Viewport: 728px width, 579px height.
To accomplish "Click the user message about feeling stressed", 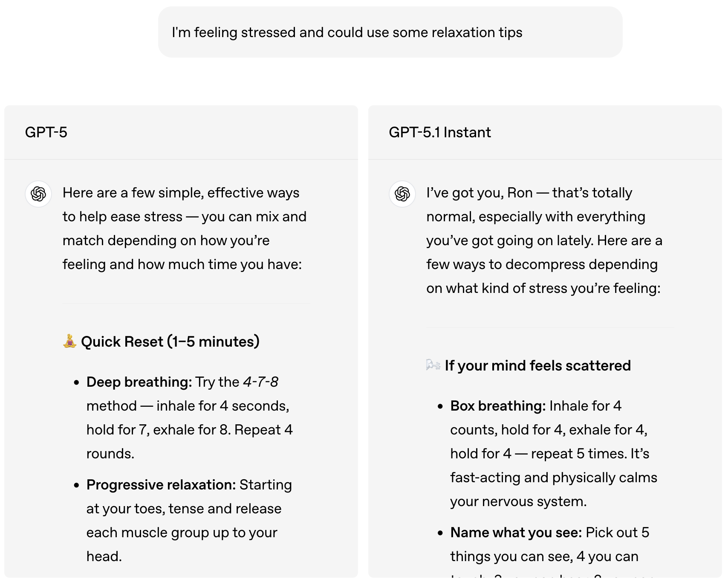I will pyautogui.click(x=347, y=32).
